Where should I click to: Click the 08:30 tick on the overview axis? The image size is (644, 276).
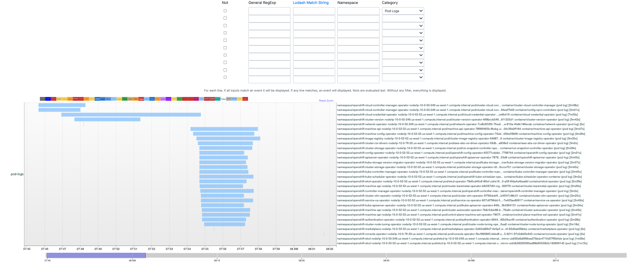(x=302, y=261)
